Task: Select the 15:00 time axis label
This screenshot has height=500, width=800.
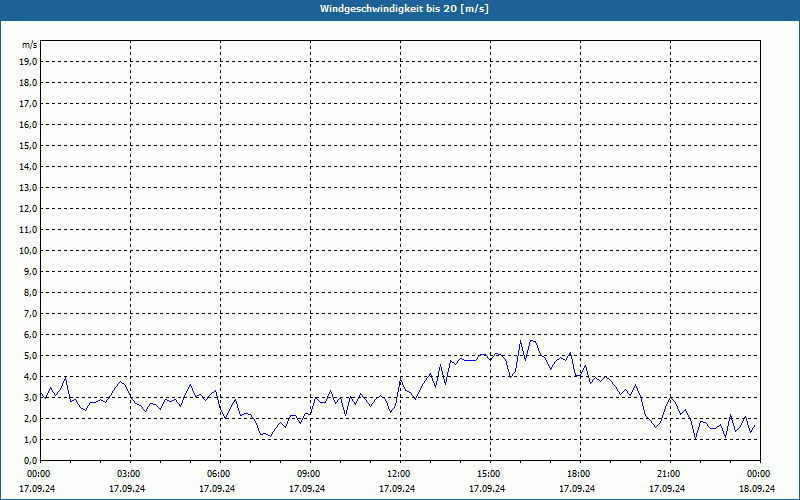Action: 489,474
